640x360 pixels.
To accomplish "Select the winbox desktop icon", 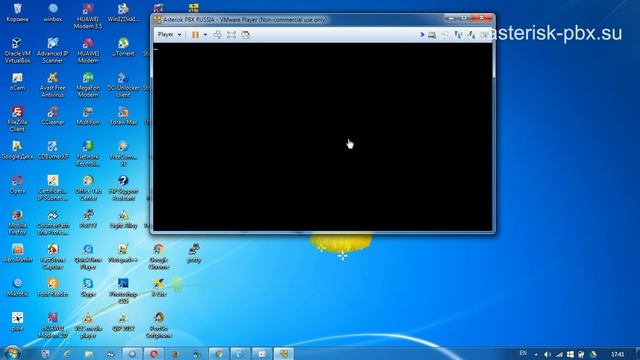I will (x=53, y=12).
